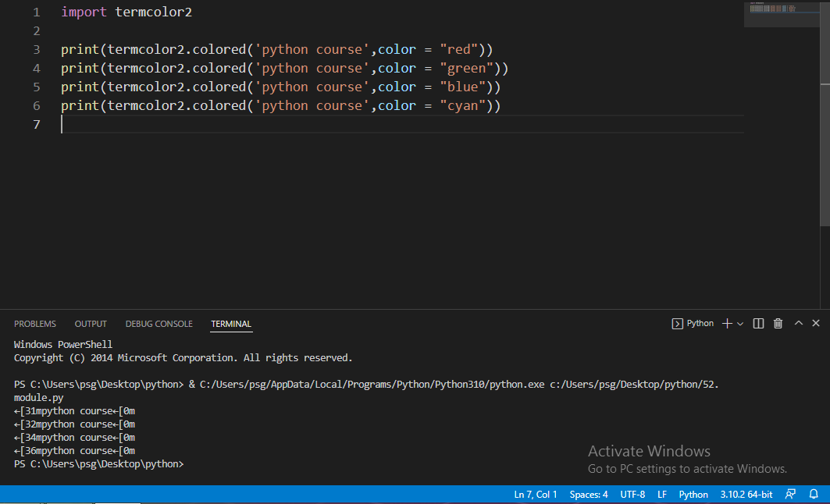Kill terminal with the trash icon
Screen dimensions: 830x504
click(778, 323)
